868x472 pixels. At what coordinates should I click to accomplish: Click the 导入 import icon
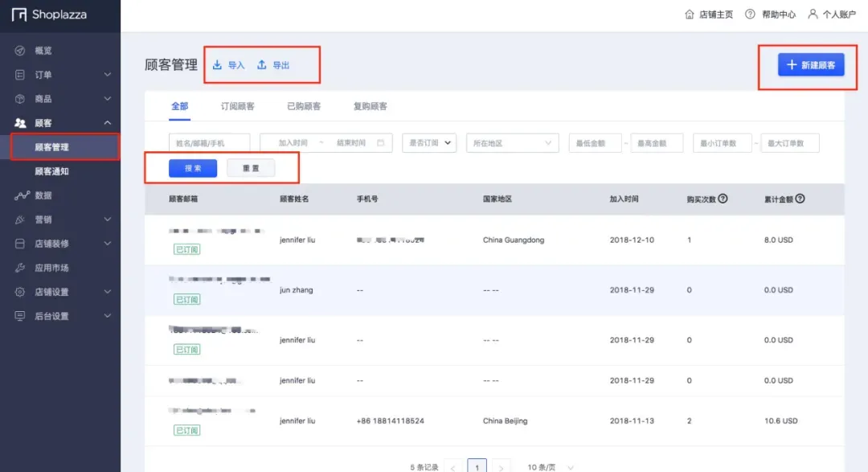(217, 65)
